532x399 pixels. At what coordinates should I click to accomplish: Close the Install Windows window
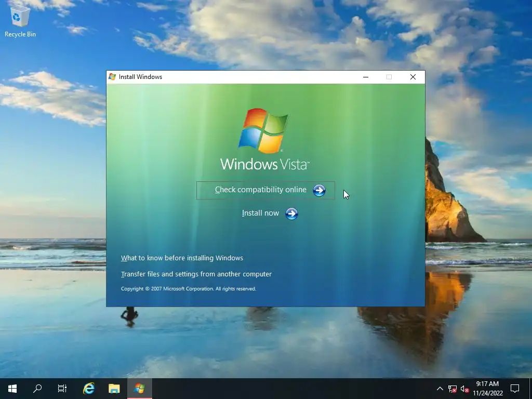(413, 77)
